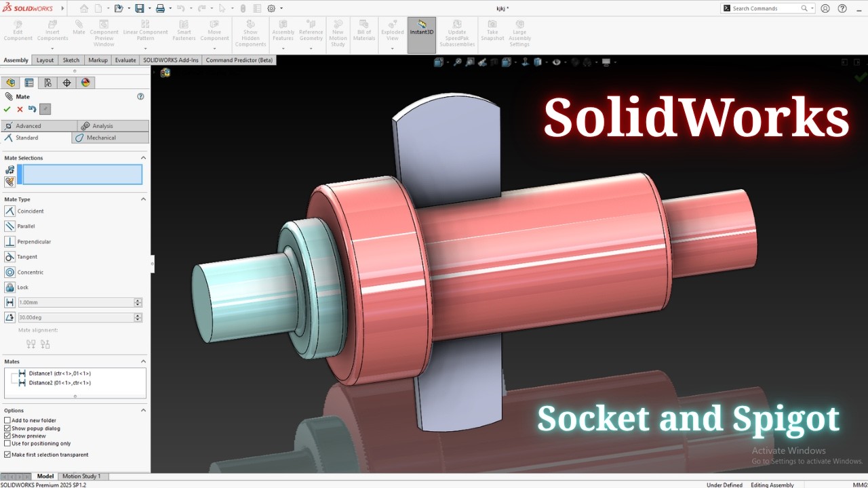Uncheck Show popup dialog
The height and width of the screenshot is (488, 868).
click(x=7, y=428)
